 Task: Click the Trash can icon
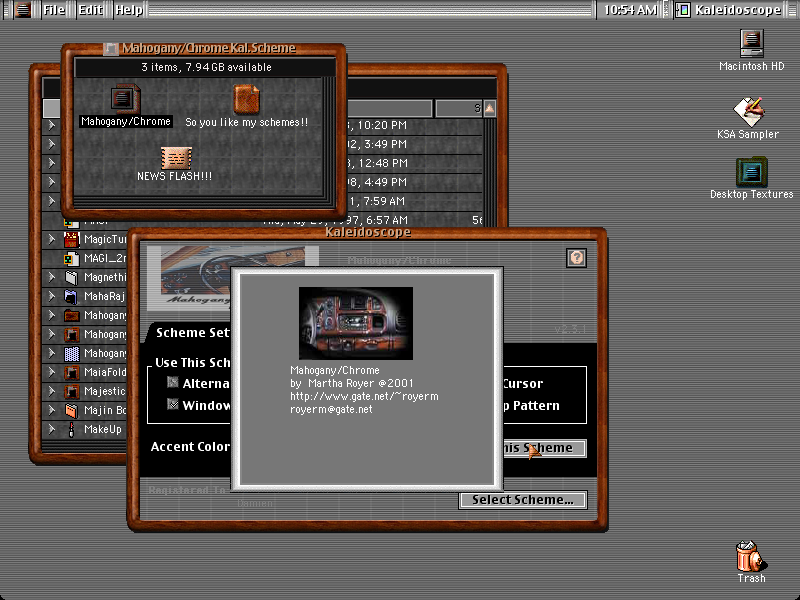pyautogui.click(x=751, y=556)
